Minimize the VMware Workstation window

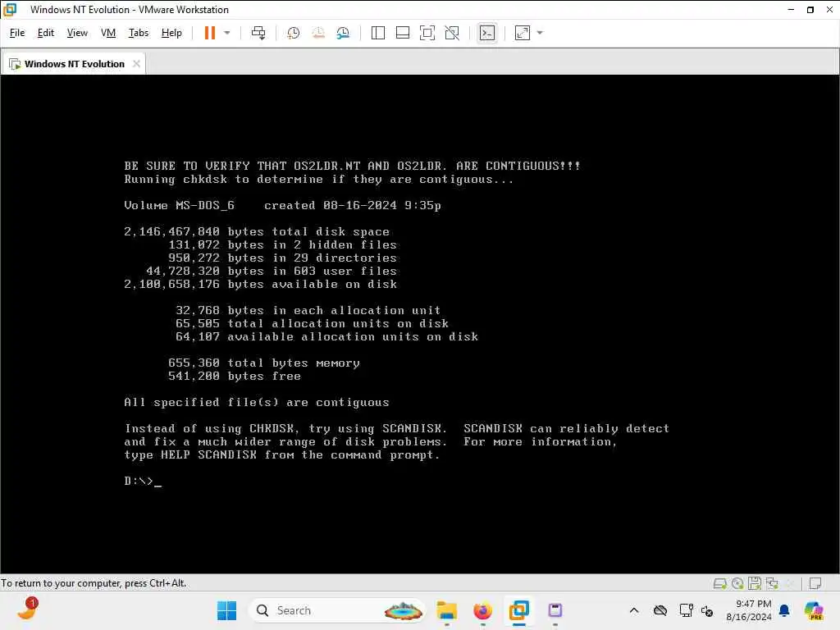[x=791, y=10]
